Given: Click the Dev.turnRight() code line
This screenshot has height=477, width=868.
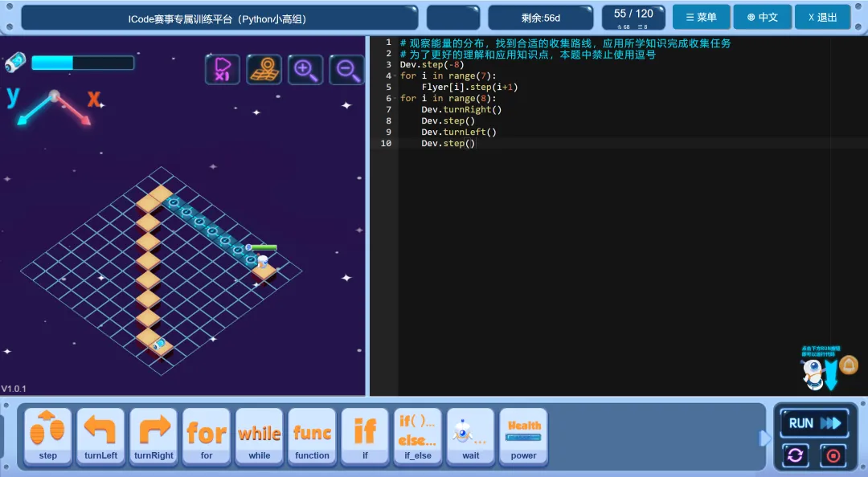Looking at the screenshot, I should pos(461,109).
